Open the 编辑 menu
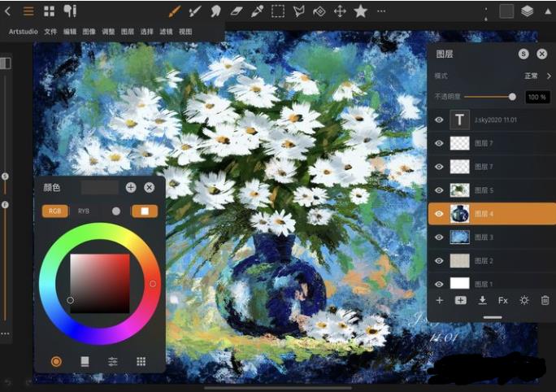The width and height of the screenshot is (556, 392). pos(70,32)
